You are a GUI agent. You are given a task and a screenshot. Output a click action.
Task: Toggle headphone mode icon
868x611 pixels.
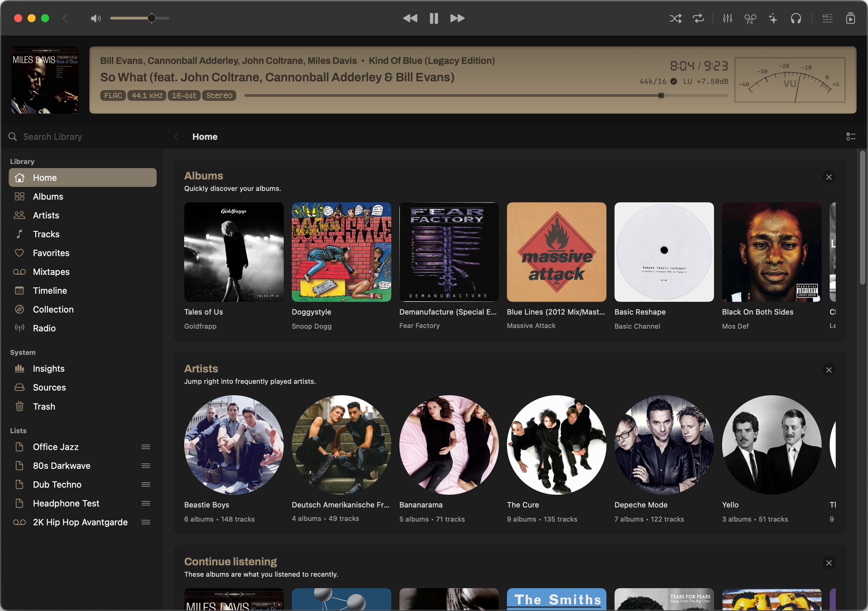pyautogui.click(x=796, y=18)
